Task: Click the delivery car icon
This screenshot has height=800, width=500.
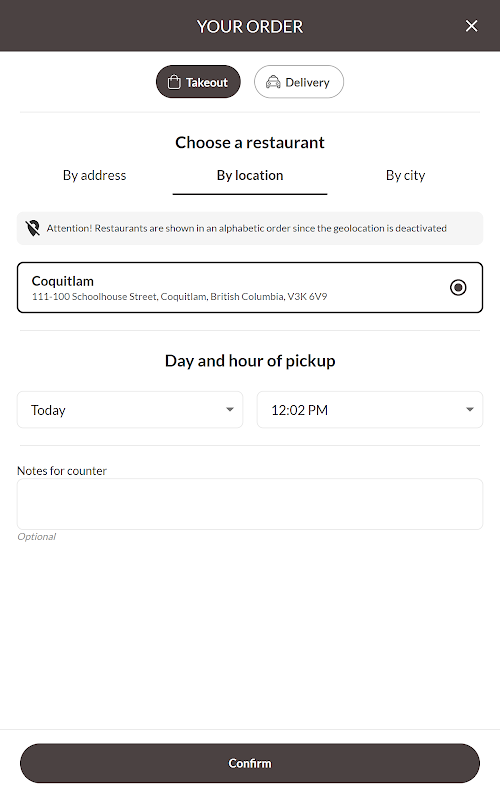Action: [273, 82]
